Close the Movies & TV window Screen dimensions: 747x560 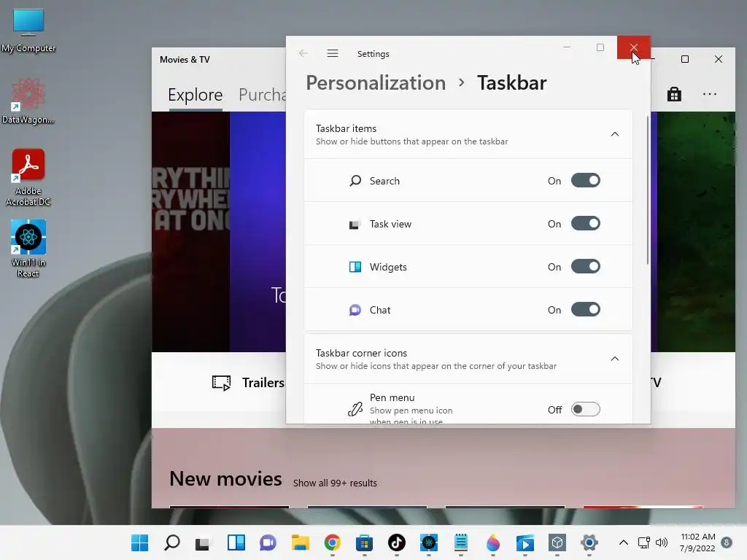719,59
